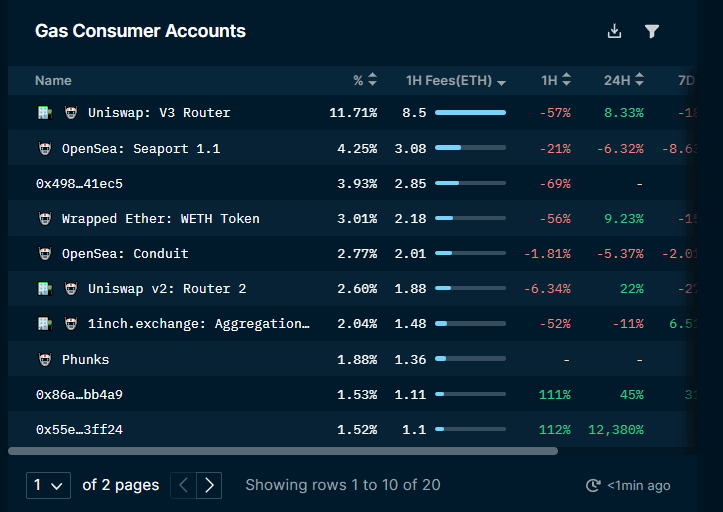Open Phunks account
723x512 pixels.
coord(85,359)
